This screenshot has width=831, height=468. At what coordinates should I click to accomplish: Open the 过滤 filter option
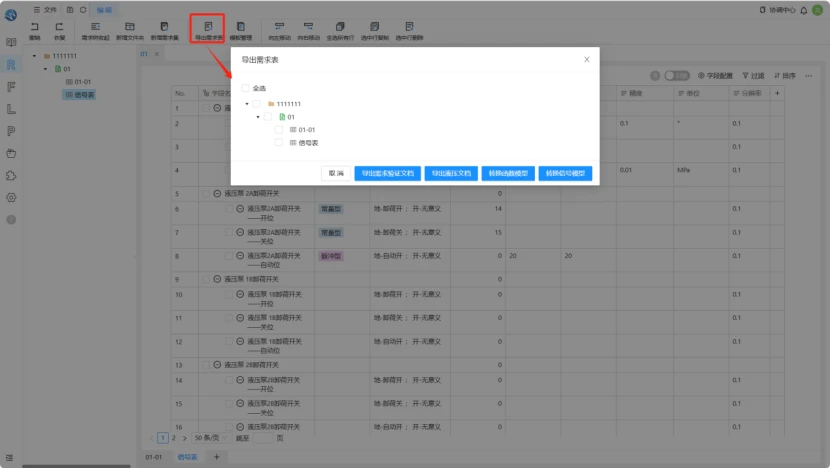tap(753, 76)
